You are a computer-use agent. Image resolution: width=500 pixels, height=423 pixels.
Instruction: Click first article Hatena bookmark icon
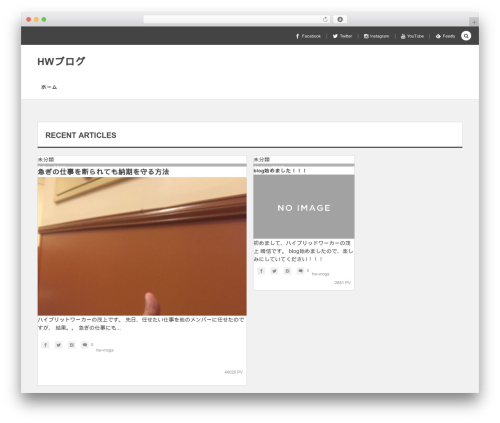pos(71,345)
